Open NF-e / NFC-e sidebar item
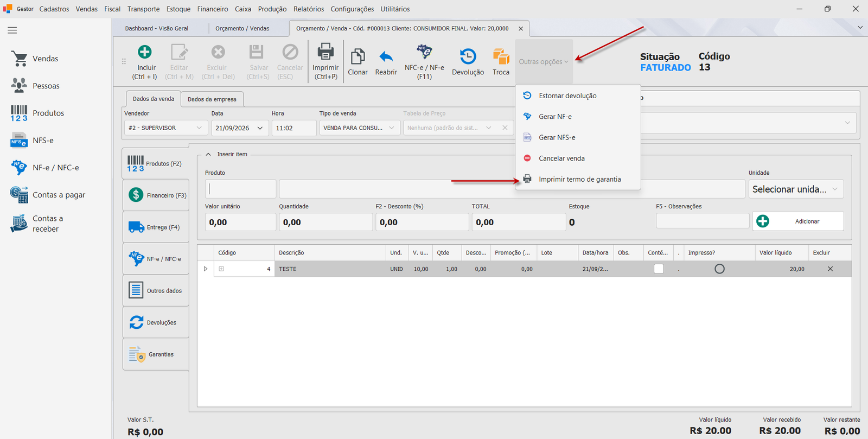Screen dimensions: 868x439 [x=45, y=168]
